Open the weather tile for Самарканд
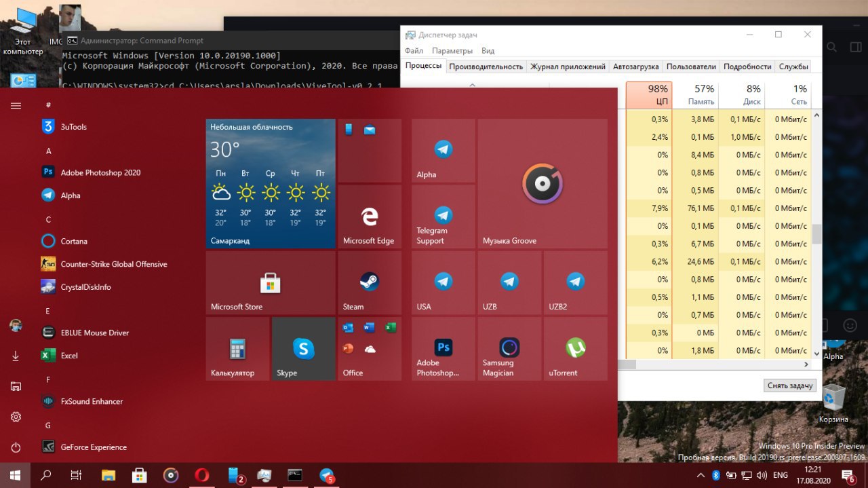Image resolution: width=868 pixels, height=488 pixels. pos(271,184)
